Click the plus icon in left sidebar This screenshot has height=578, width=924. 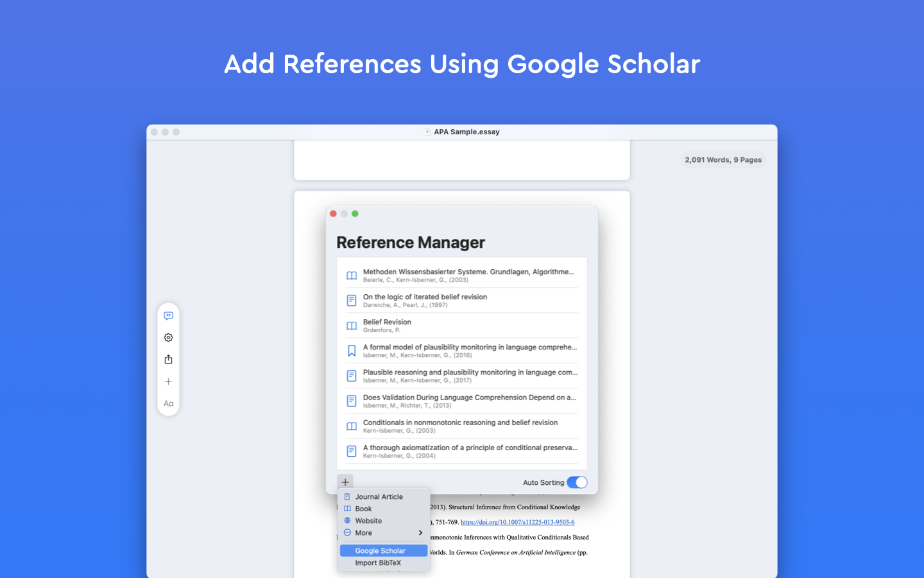(x=168, y=381)
